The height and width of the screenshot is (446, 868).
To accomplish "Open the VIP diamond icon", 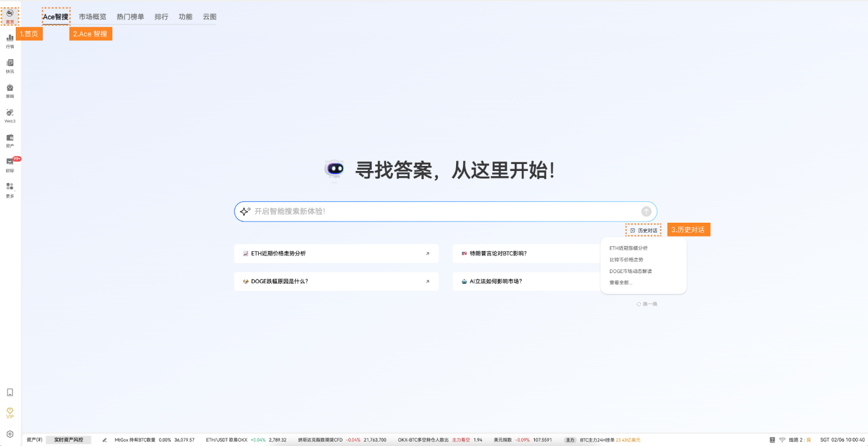I will click(9, 413).
